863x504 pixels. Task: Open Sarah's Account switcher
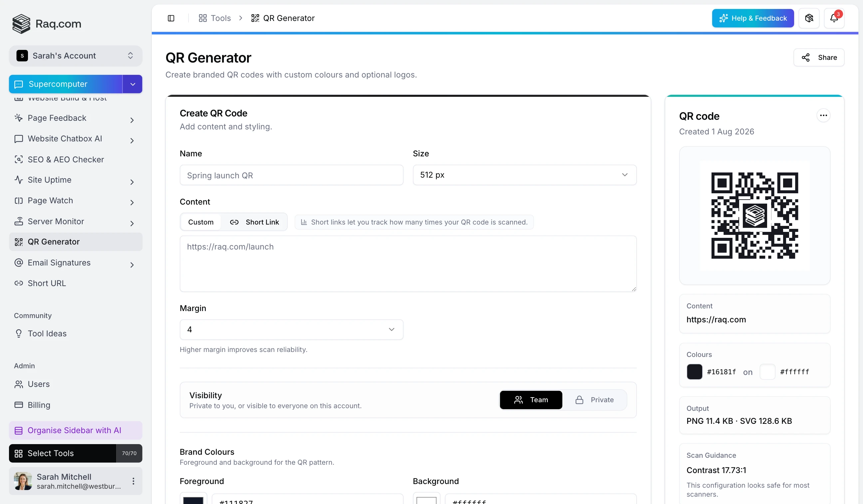[x=75, y=56]
